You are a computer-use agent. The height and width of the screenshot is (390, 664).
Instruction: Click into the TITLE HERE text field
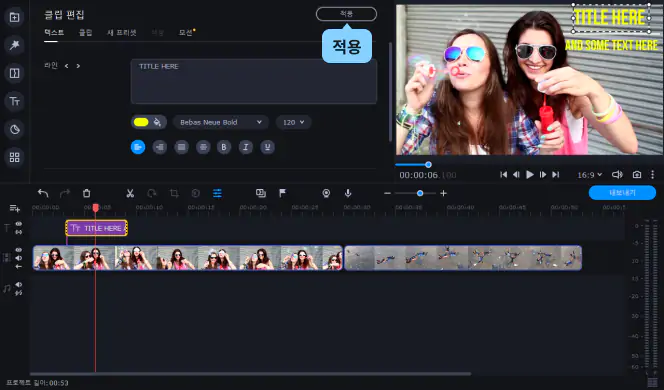coord(254,81)
